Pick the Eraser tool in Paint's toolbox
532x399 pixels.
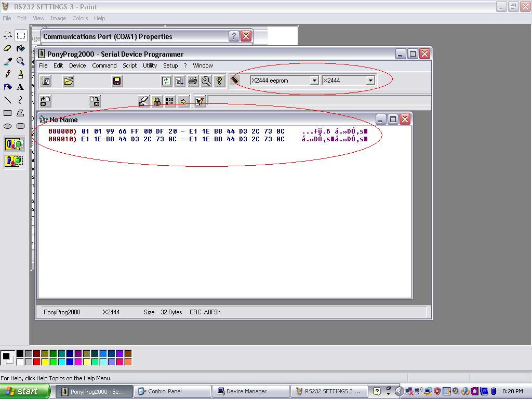(x=8, y=48)
